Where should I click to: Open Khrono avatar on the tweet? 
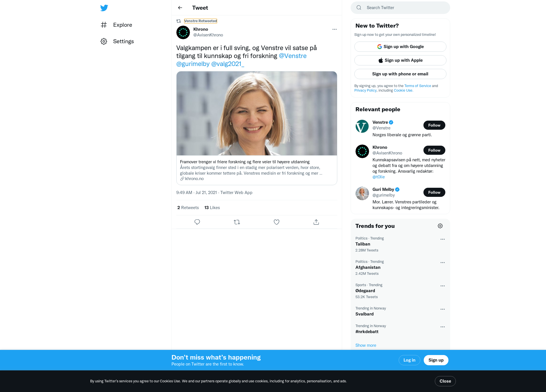click(x=183, y=32)
